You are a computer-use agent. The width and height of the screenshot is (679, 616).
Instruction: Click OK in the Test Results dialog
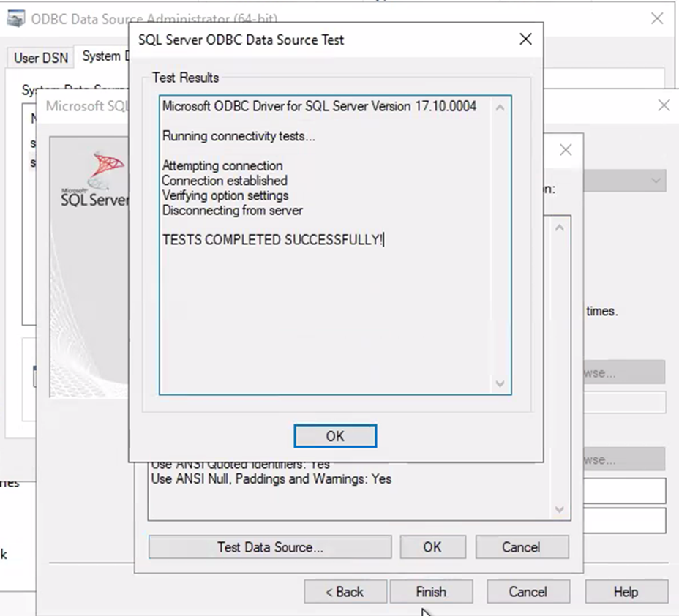tap(335, 436)
